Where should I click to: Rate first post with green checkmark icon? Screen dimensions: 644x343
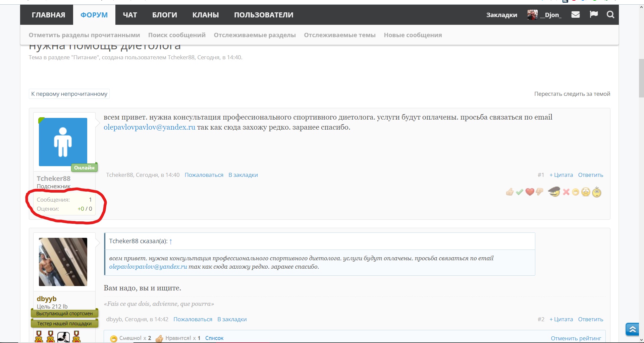520,192
